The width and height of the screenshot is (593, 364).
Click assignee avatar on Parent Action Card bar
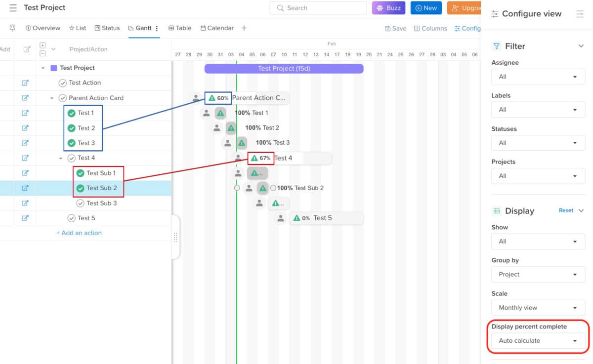196,98
